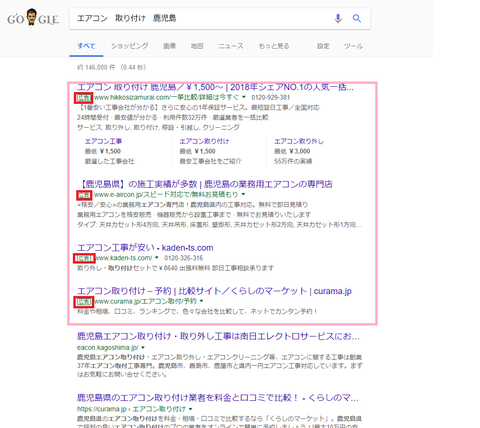Expand dropdown arrow beside curama.jp/エアコン取付/予約 URL

coord(201,301)
